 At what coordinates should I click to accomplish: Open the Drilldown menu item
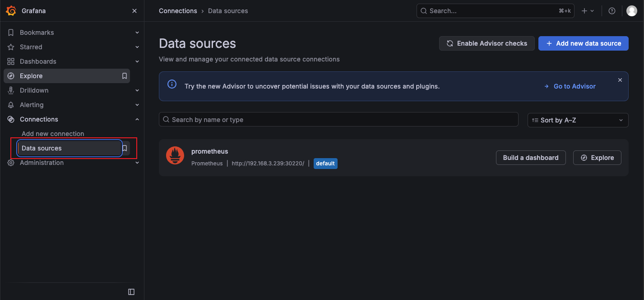[x=34, y=90]
